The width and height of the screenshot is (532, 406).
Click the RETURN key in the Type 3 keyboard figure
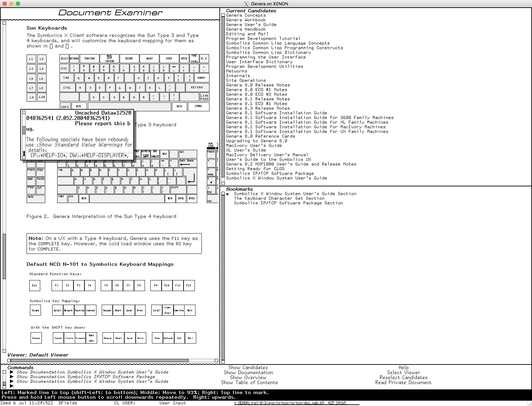[x=197, y=88]
